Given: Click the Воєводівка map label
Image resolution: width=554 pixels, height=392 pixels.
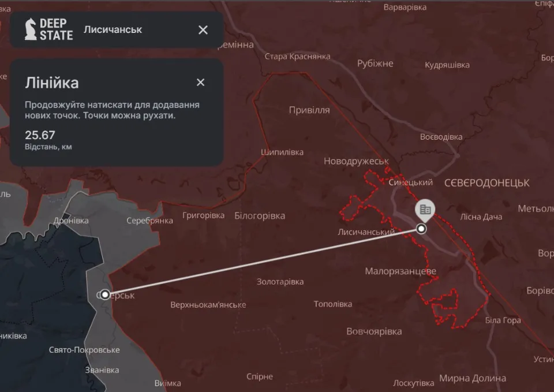Looking at the screenshot, I should tap(441, 137).
